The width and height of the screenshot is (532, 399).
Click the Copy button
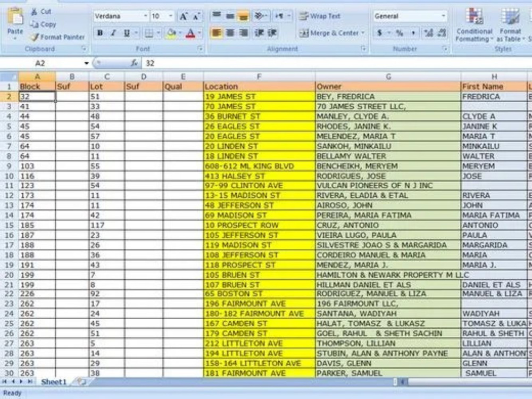tap(43, 24)
